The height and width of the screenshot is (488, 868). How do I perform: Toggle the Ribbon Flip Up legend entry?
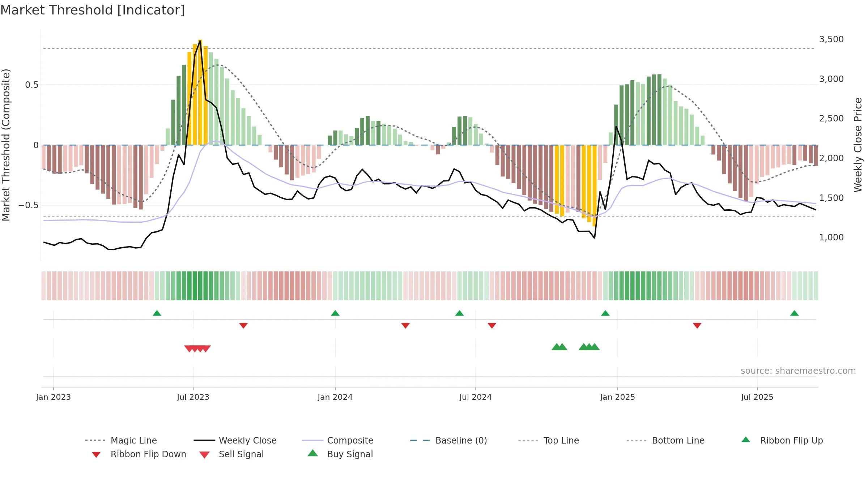tap(782, 440)
